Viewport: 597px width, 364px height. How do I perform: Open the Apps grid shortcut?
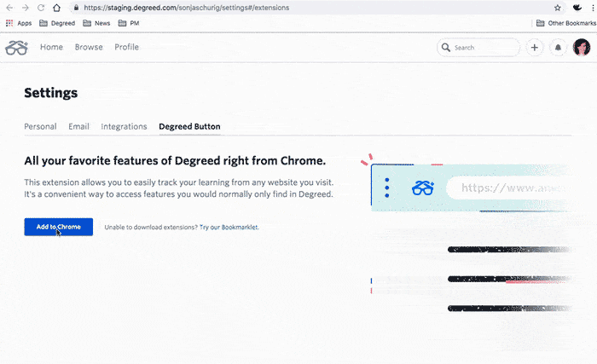coord(19,23)
